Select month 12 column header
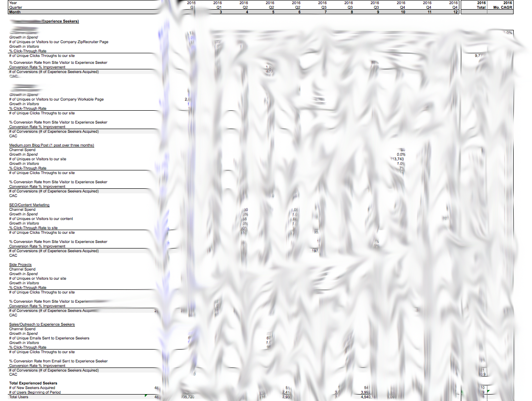Screen dimensions: 532x401 [x=456, y=12]
